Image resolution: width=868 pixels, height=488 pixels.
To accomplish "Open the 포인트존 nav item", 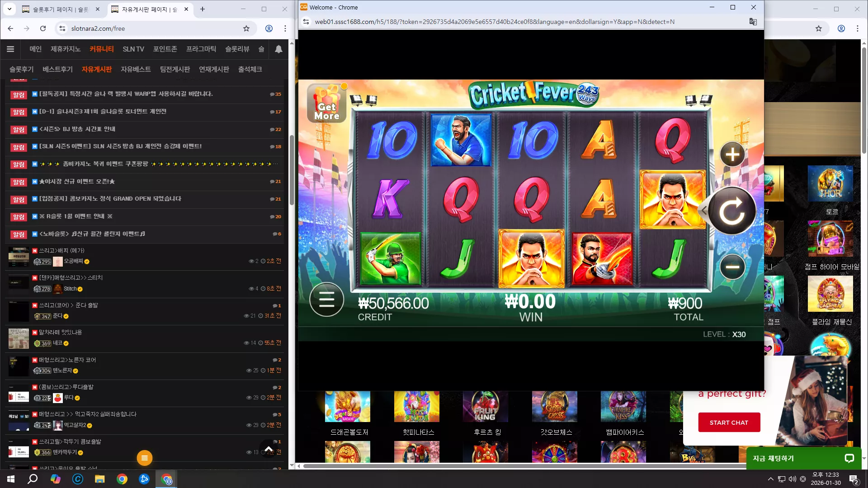I will 165,49.
